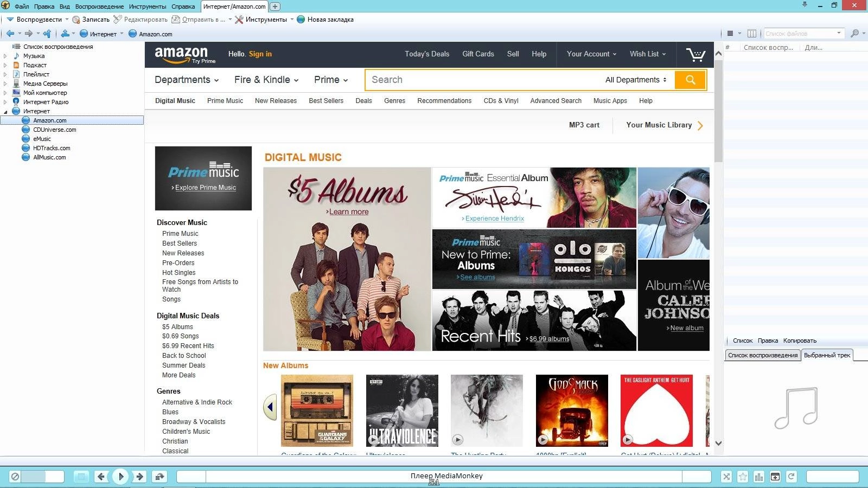Switch to the Выбранный трек tab
The height and width of the screenshot is (488, 868).
point(827,355)
